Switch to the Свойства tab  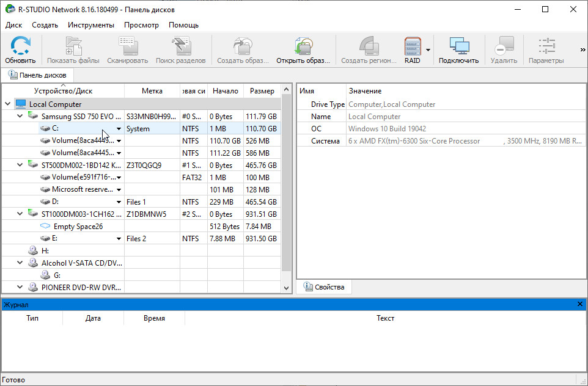[324, 287]
